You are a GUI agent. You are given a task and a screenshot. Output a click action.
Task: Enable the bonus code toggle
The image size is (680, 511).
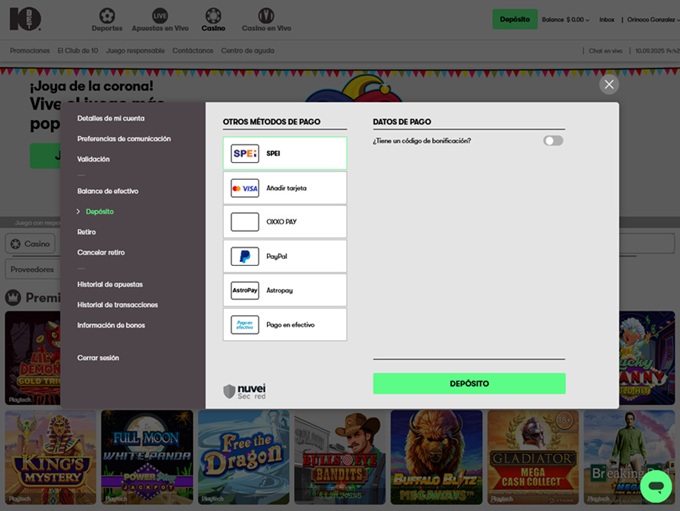(553, 141)
